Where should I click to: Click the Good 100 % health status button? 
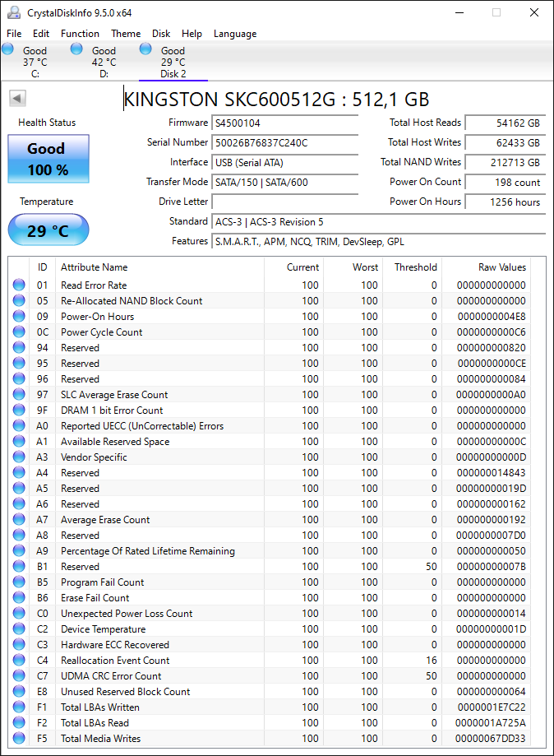tap(48, 159)
